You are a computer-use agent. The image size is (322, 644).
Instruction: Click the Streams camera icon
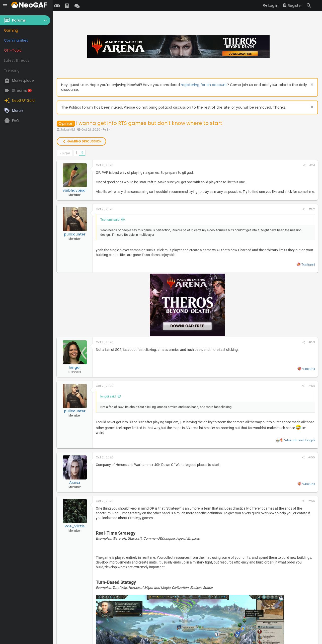[x=7, y=91]
